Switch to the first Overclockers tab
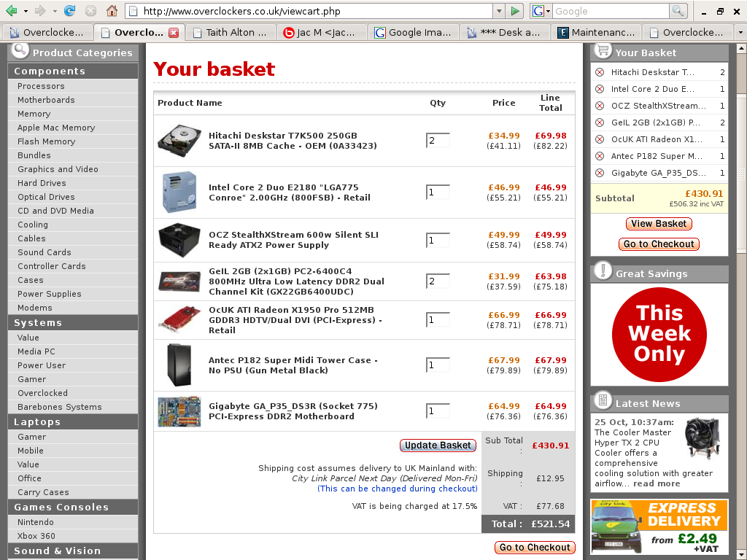The height and width of the screenshot is (560, 747). click(x=47, y=32)
